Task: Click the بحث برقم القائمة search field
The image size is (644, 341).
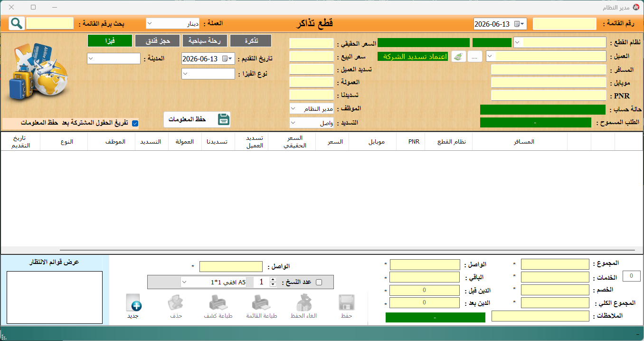Action: pos(50,23)
